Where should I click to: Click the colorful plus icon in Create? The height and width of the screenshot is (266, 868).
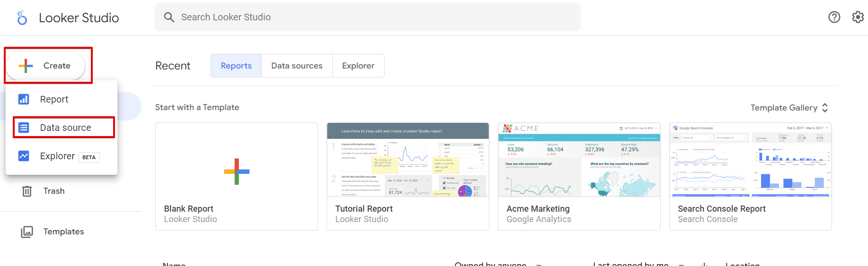click(26, 66)
